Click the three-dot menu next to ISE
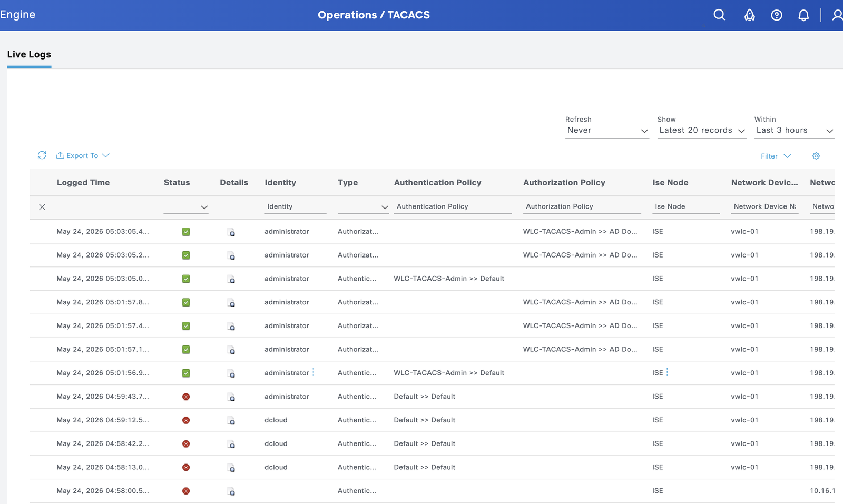 (667, 372)
